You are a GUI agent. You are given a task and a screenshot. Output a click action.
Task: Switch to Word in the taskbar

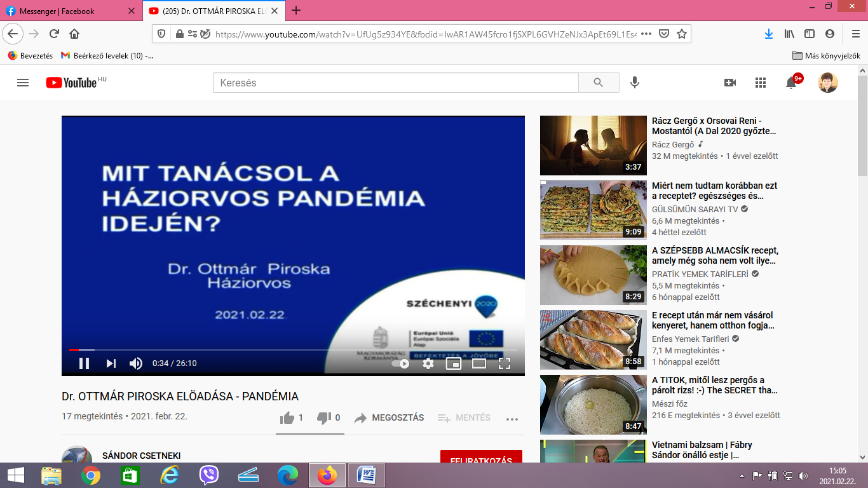point(367,475)
